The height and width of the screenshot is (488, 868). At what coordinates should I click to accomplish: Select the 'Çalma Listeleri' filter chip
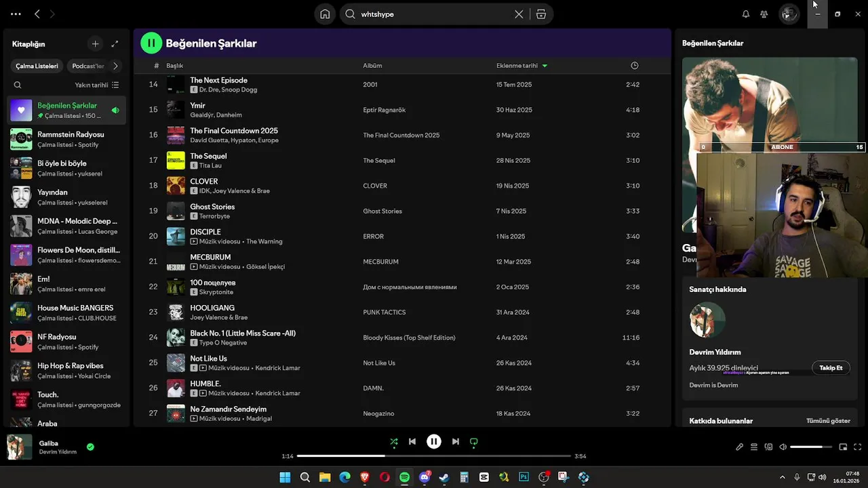[37, 66]
